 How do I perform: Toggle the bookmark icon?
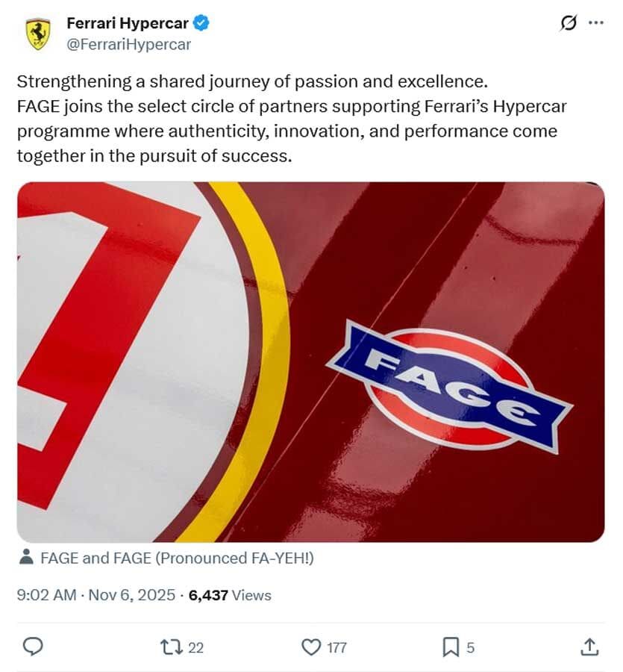[x=451, y=647]
